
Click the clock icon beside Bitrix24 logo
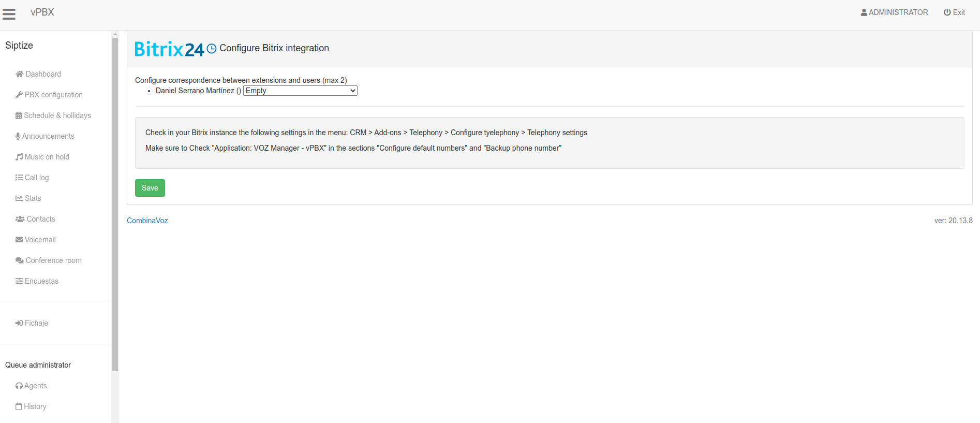[x=212, y=49]
